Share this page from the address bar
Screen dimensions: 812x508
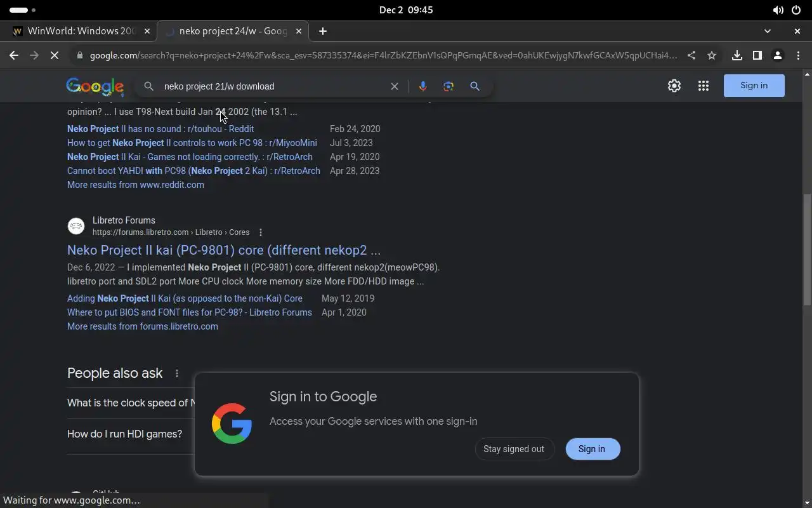pyautogui.click(x=691, y=55)
